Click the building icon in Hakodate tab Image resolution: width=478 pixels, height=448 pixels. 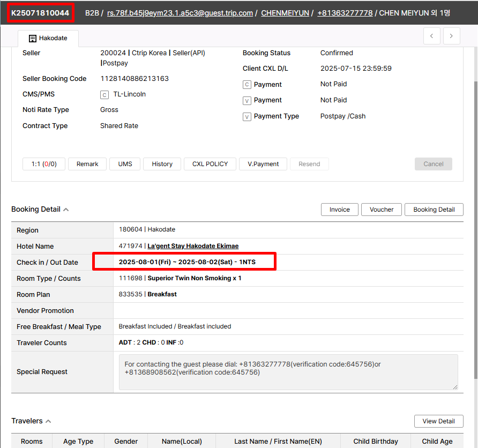click(33, 39)
